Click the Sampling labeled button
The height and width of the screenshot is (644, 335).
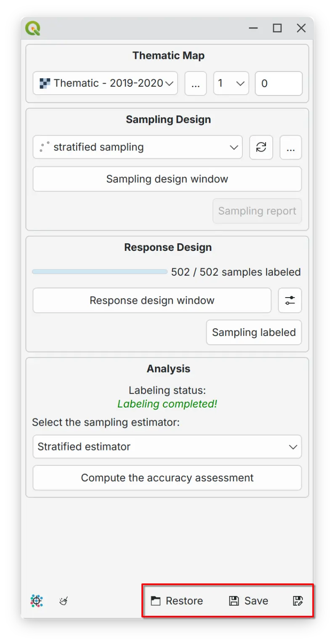254,333
